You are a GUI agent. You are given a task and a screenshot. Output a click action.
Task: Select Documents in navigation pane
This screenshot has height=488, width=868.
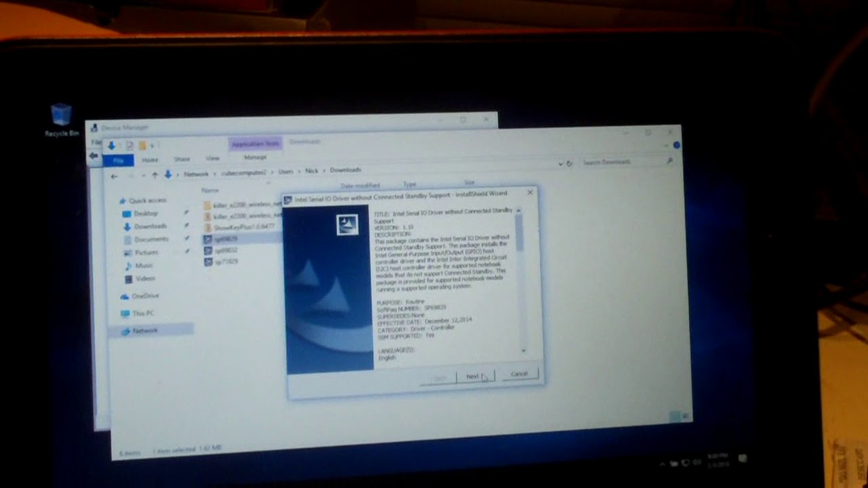(151, 239)
